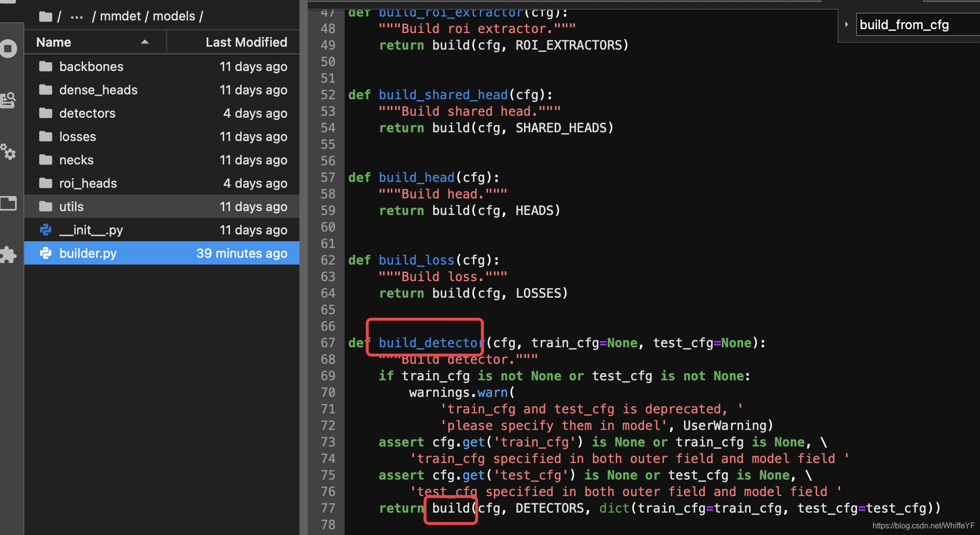Viewport: 980px width, 535px height.
Task: Open the Running Terminals and Kernels sidebar
Action: tap(9, 49)
